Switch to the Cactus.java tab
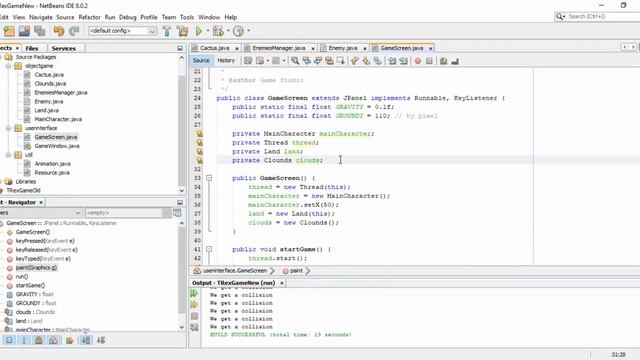 pyautogui.click(x=215, y=48)
